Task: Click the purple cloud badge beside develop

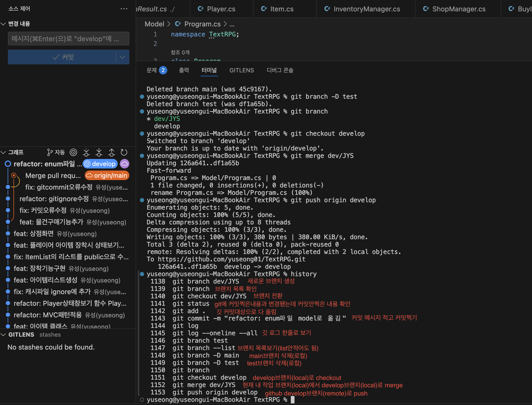Action: (125, 164)
